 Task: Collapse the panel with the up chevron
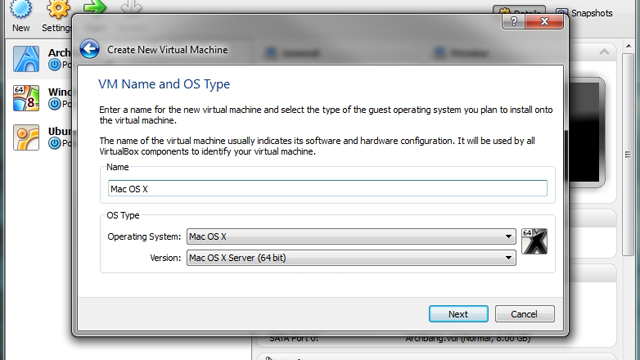click(604, 52)
